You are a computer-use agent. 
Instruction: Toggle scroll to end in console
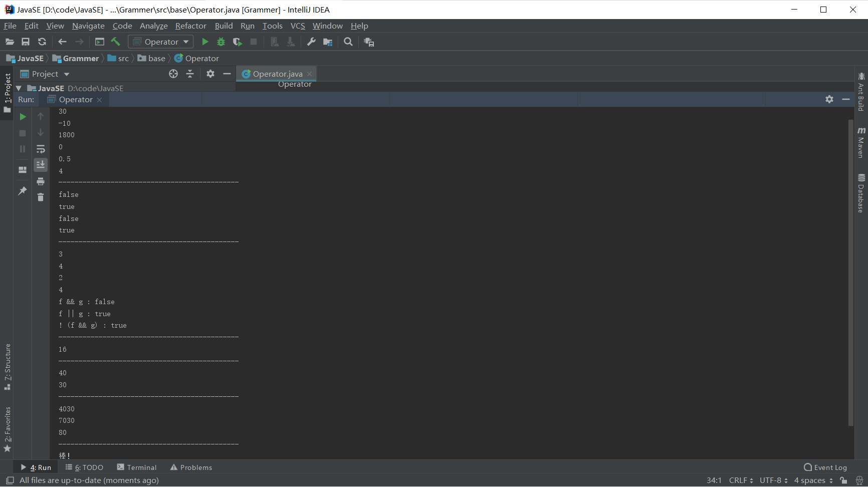(x=41, y=165)
